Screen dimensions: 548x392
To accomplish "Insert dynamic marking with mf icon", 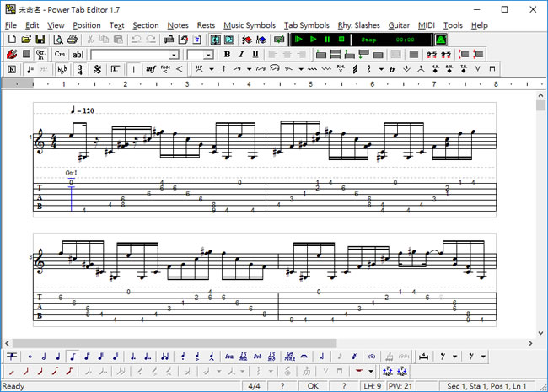I will 150,69.
